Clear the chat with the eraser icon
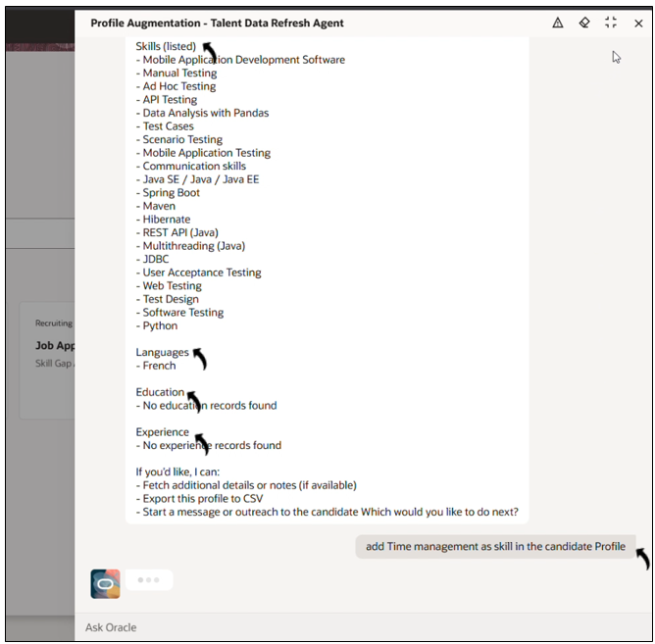Viewport: 655px width, 644px height. 584,23
